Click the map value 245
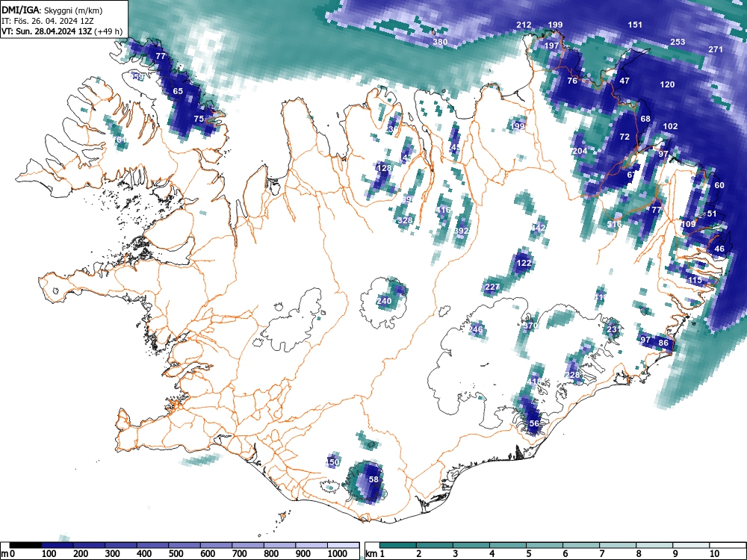The height and width of the screenshot is (560, 747). coord(454,147)
